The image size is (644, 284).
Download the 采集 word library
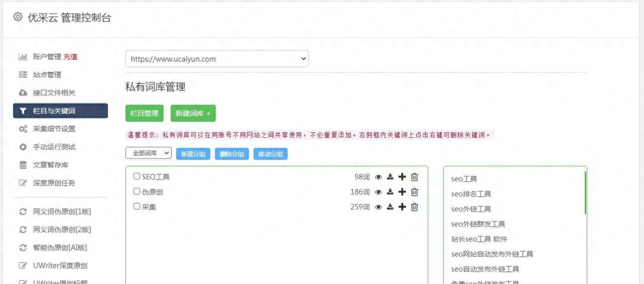tap(390, 207)
